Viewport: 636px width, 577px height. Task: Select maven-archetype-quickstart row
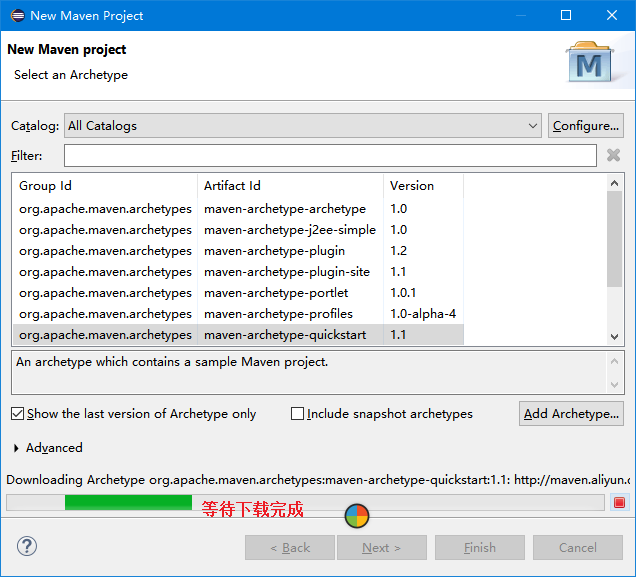pos(238,335)
